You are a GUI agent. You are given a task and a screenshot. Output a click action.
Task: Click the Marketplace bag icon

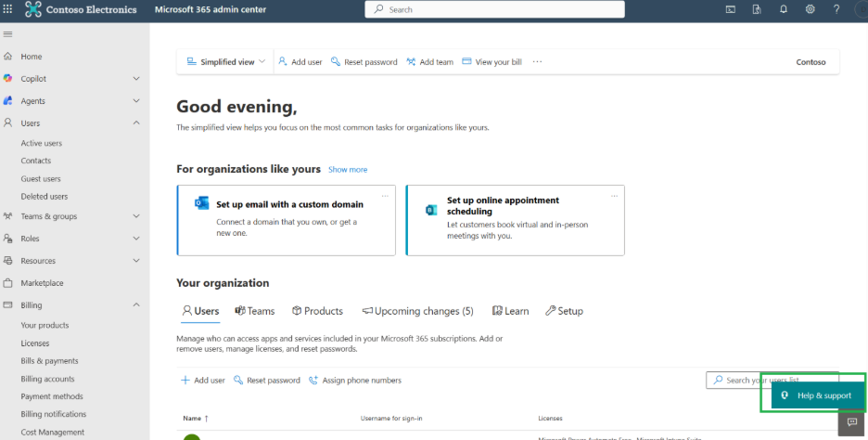point(7,282)
